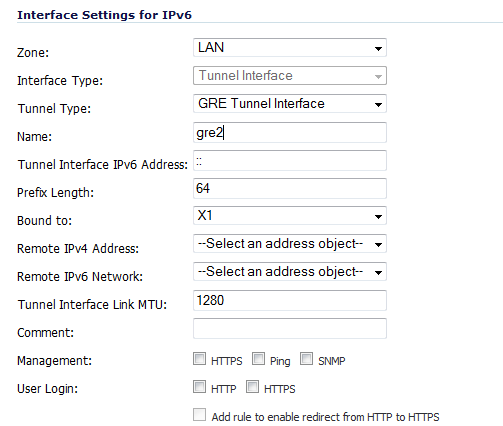Viewport: 503px width, 426px height.
Task: Select a Remote IPv4 Address object dropdown
Action: 290,244
